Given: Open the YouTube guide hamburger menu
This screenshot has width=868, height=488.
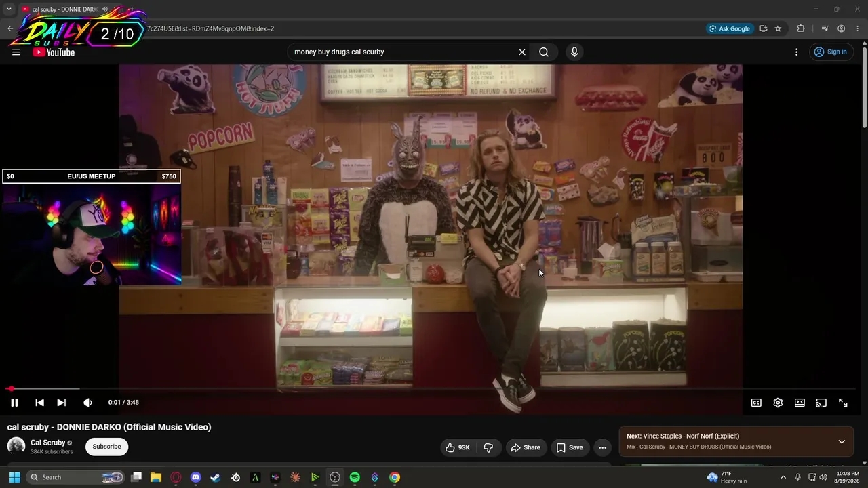Looking at the screenshot, I should [x=16, y=52].
